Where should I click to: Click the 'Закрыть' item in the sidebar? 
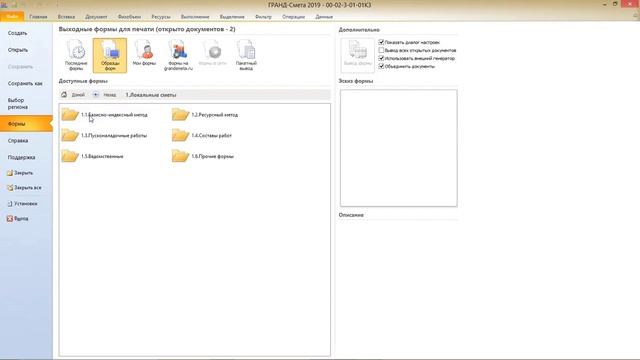[x=20, y=173]
